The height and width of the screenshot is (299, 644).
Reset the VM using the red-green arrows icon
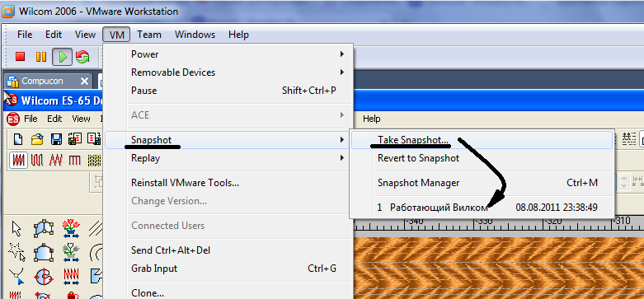coord(82,57)
